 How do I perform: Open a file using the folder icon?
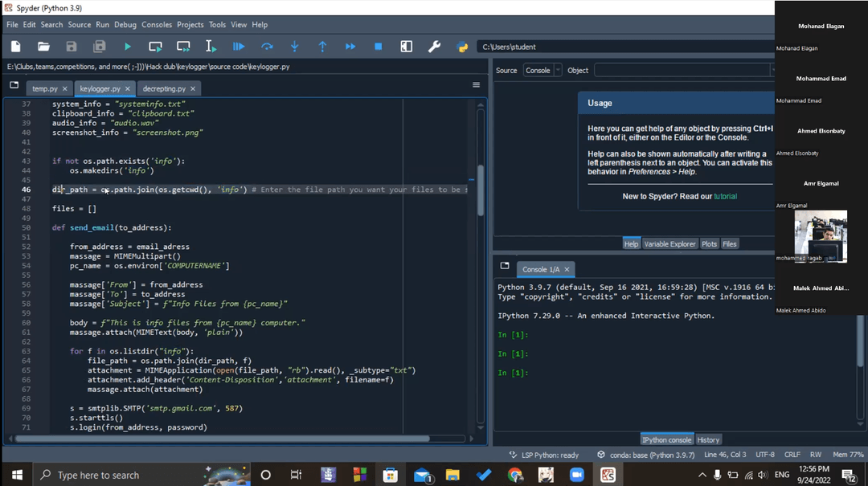coord(43,47)
